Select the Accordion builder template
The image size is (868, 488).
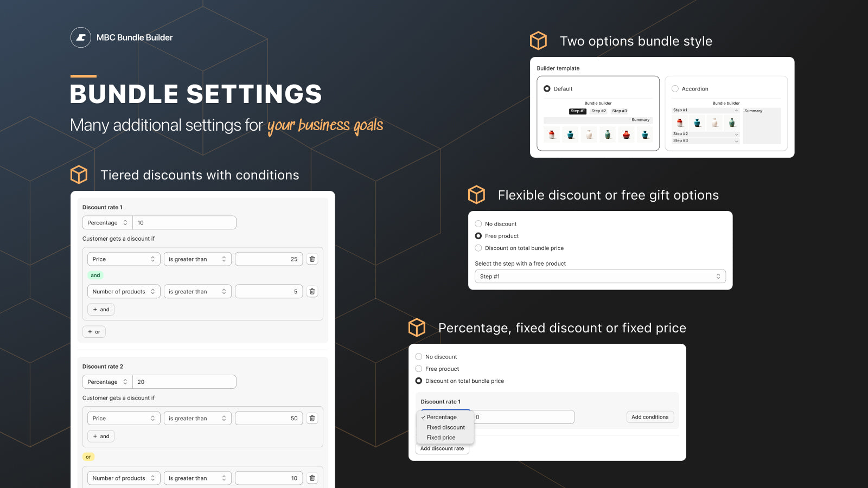pyautogui.click(x=675, y=88)
